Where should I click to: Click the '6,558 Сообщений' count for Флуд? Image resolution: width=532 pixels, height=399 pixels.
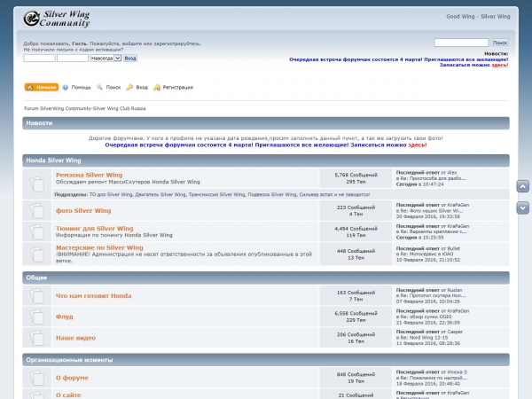click(x=356, y=314)
